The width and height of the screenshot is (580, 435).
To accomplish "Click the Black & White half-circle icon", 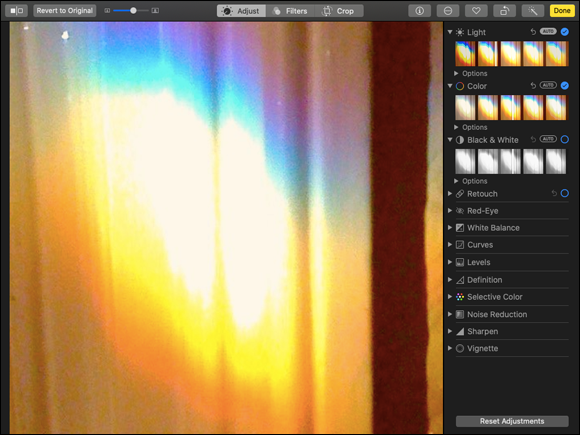I will pyautogui.click(x=460, y=140).
